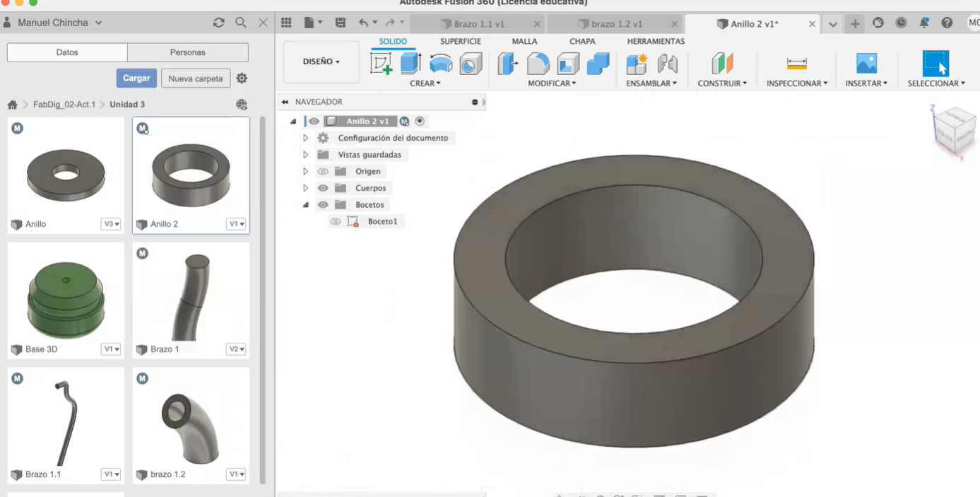Open a Nueva carpeta
The image size is (980, 497).
pyautogui.click(x=195, y=78)
